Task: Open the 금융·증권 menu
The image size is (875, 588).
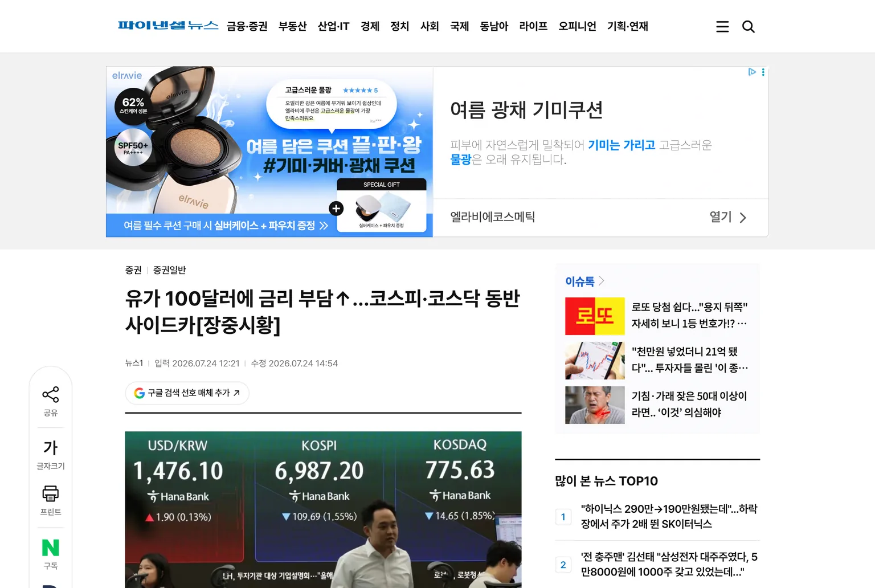Action: (247, 26)
